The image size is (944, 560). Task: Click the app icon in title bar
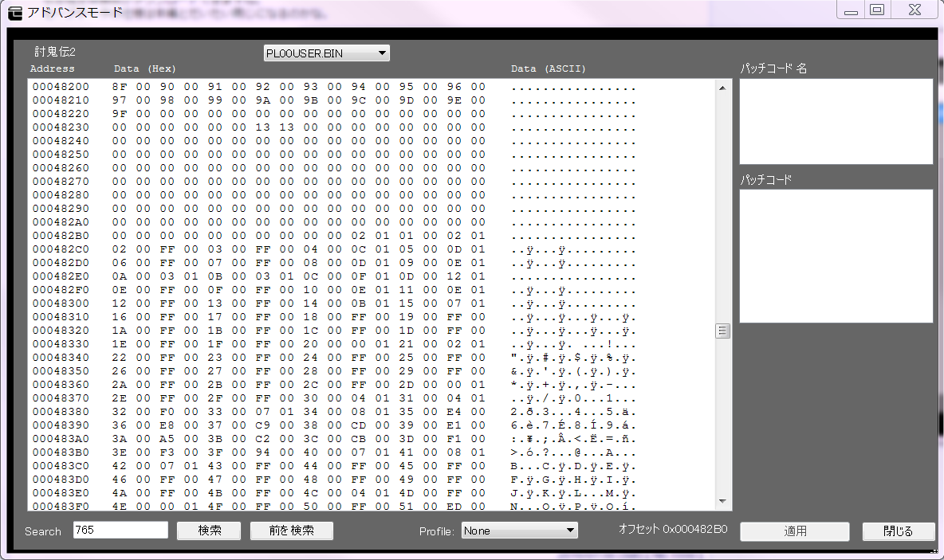(x=14, y=13)
